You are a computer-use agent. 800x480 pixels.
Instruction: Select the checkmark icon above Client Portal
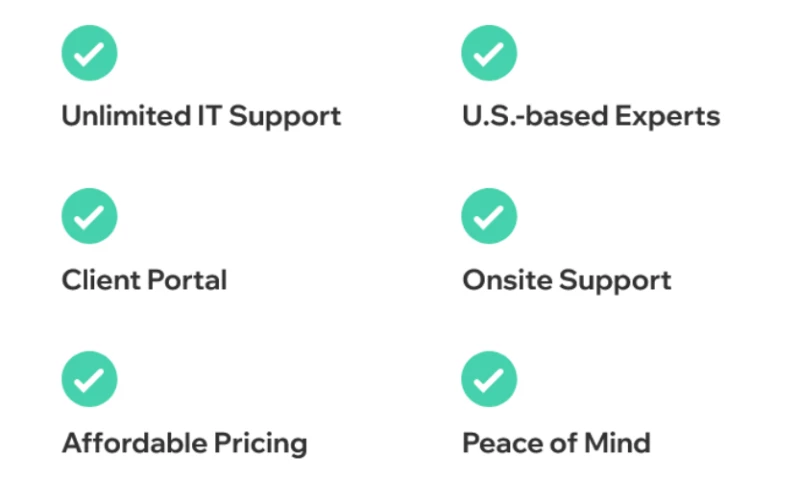pos(89,216)
